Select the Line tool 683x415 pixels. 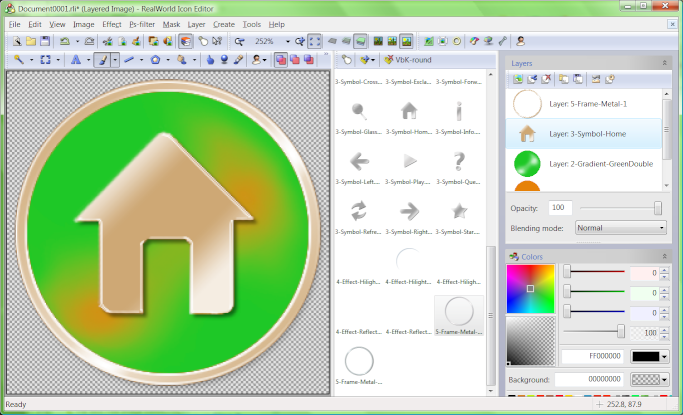(129, 60)
